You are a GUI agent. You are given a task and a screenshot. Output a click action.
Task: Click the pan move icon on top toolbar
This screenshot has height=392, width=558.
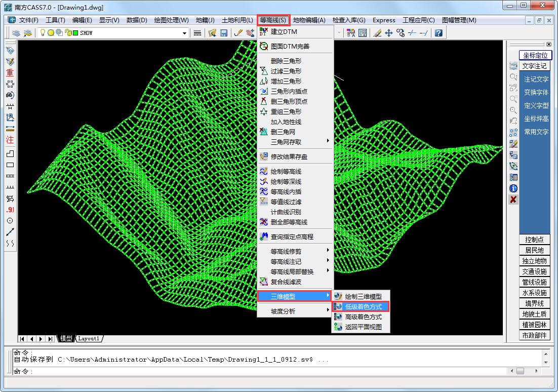(388, 32)
